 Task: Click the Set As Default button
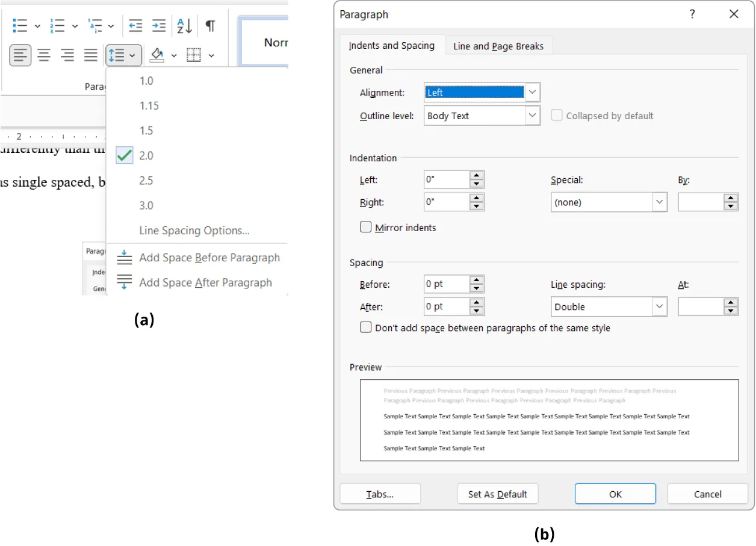pyautogui.click(x=497, y=494)
